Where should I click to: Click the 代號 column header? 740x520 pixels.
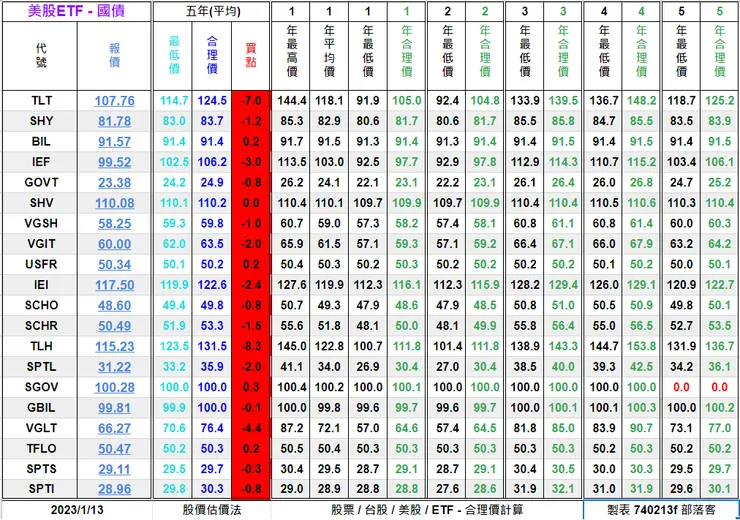pos(40,56)
